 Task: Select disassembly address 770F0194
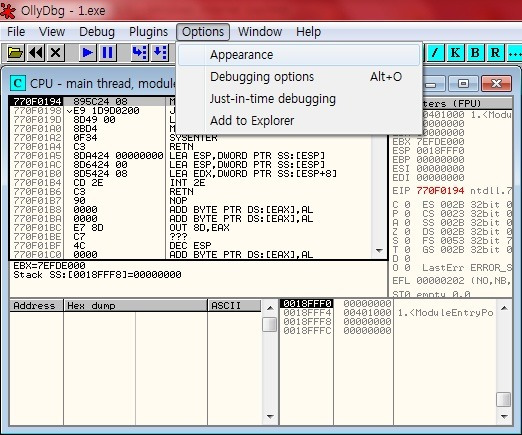37,101
